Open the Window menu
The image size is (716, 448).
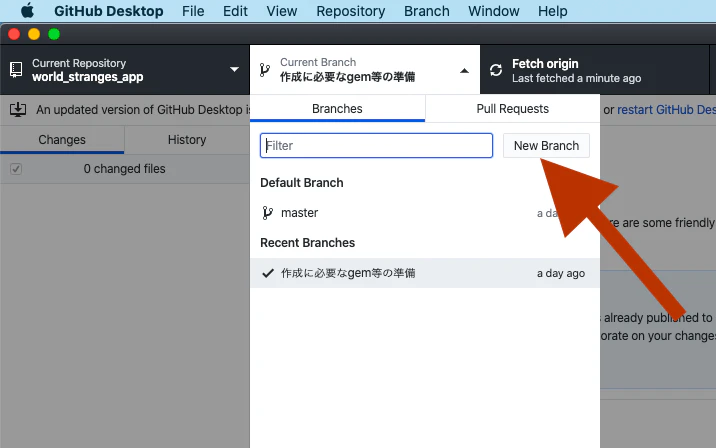point(494,11)
